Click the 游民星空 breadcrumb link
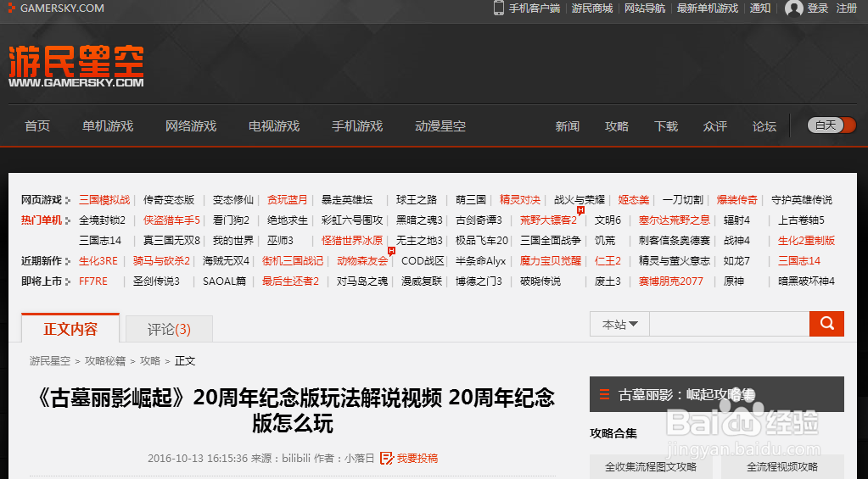The height and width of the screenshot is (479, 868). [x=50, y=360]
